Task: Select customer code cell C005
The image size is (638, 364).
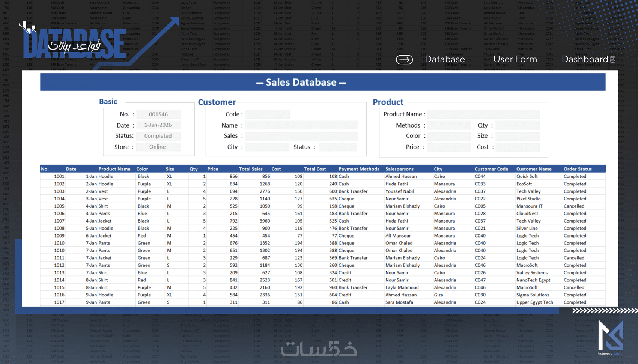Action: tap(480, 206)
